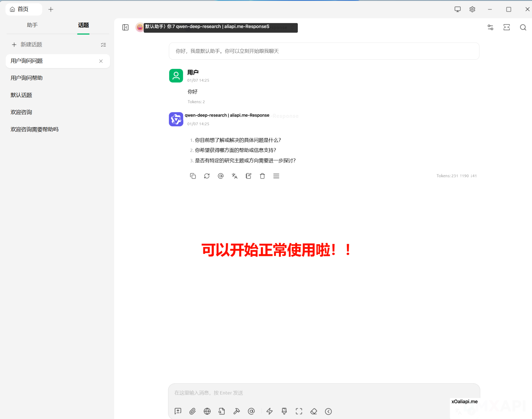Screen dimensions: 532x419
Task: Enable web search globe icon
Action: tap(207, 411)
